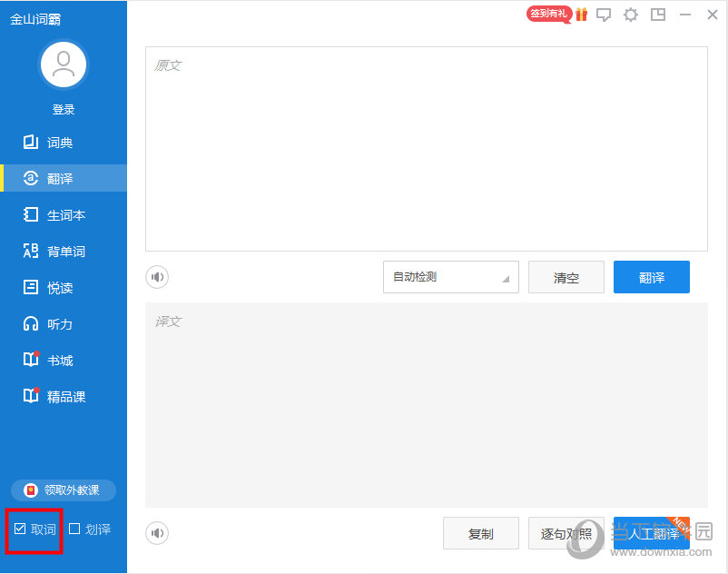Click the 人工翻译 human translation button
Image resolution: width=728 pixels, height=574 pixels.
coord(652,533)
